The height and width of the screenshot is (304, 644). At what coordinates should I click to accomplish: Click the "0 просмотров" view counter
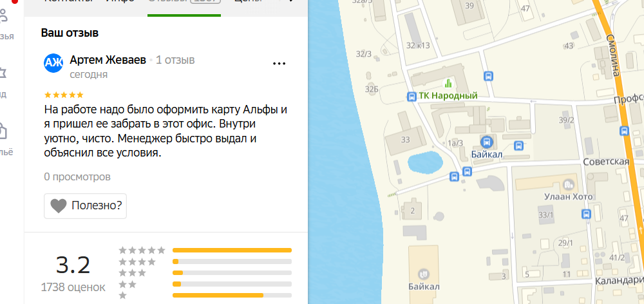click(x=77, y=177)
